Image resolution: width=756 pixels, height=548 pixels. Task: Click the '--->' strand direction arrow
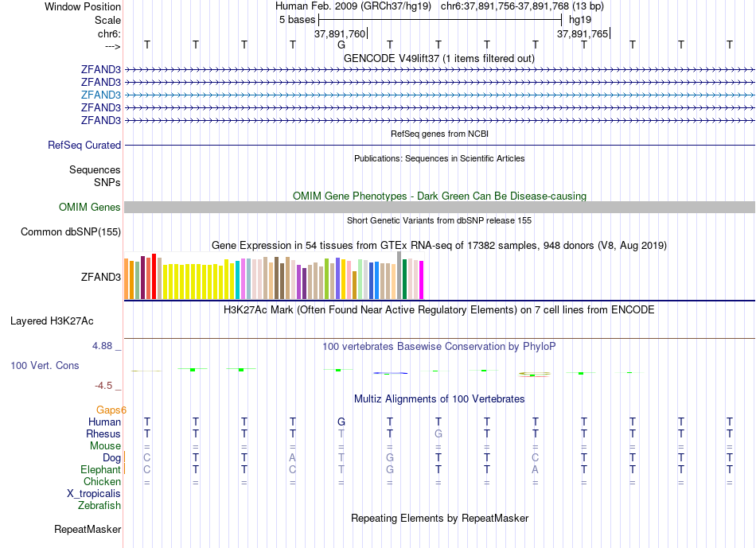(x=113, y=46)
